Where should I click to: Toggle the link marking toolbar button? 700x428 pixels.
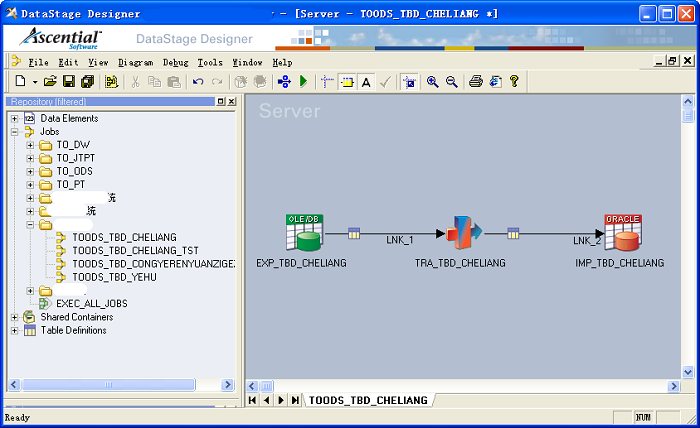pos(347,81)
